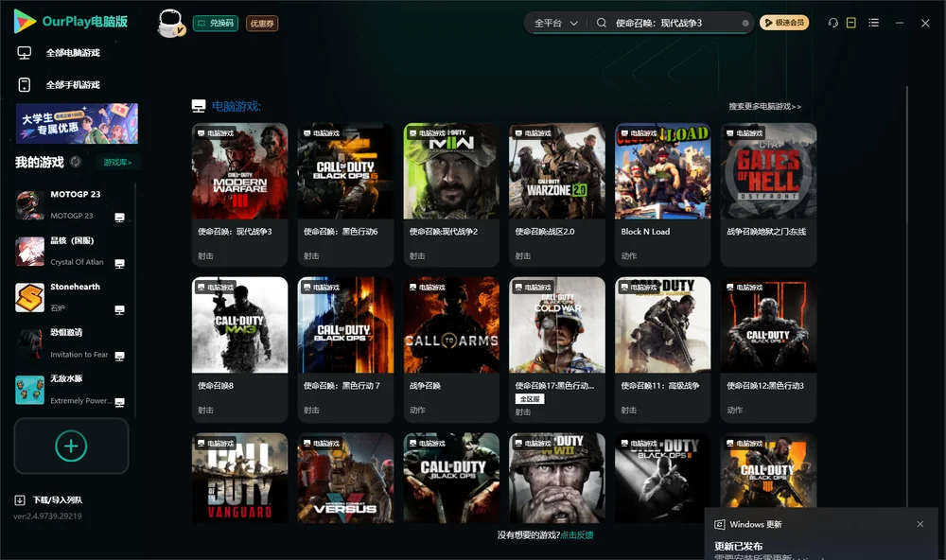
Task: Open 战争召唤地狱之门:东线 game card
Action: pos(768,194)
